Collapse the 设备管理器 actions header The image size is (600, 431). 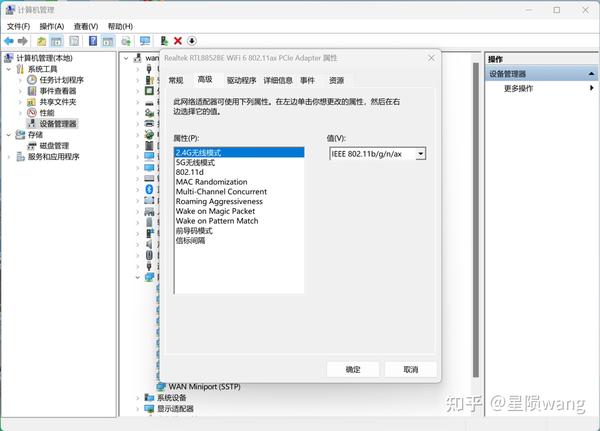(x=591, y=73)
